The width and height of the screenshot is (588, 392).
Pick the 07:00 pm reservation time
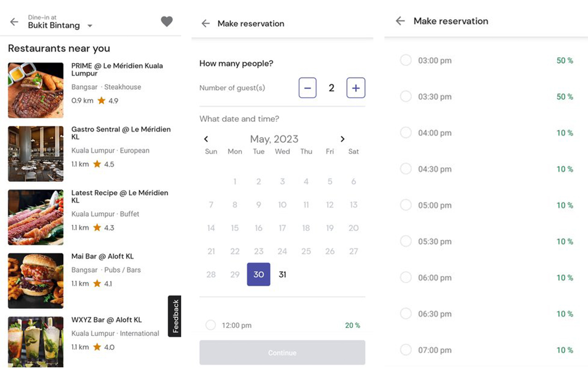[406, 350]
